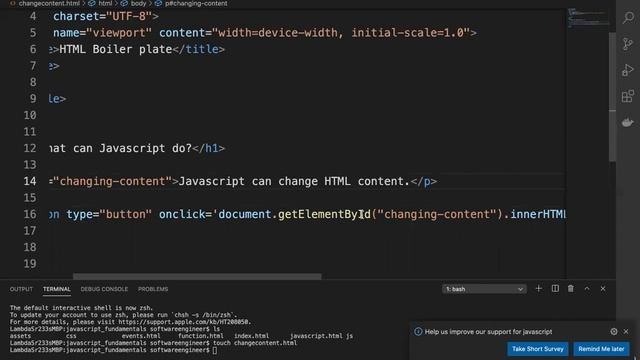Open the Run and Debug view
This screenshot has height=360, width=640.
[x=628, y=70]
